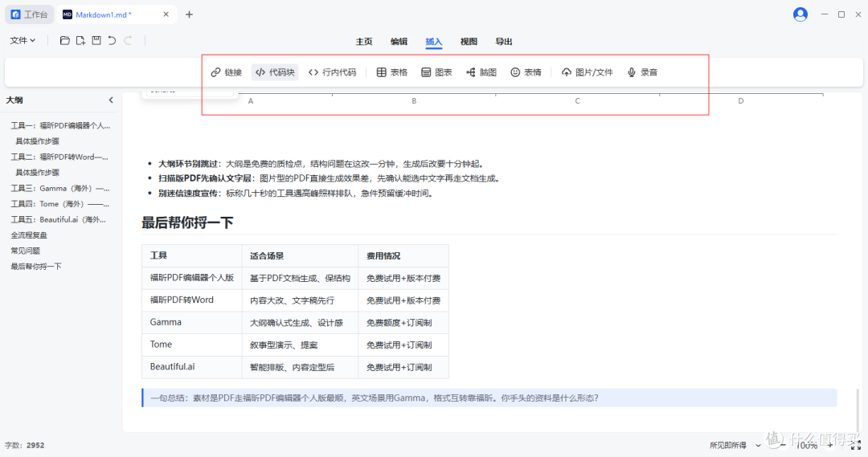Image resolution: width=868 pixels, height=457 pixels.
Task: Click the new file icon
Action: (x=81, y=40)
